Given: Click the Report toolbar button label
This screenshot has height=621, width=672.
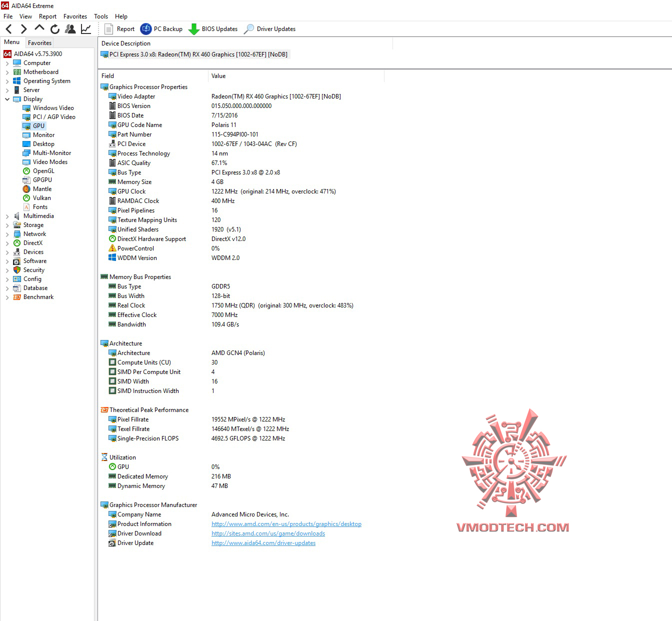Looking at the screenshot, I should tap(125, 29).
